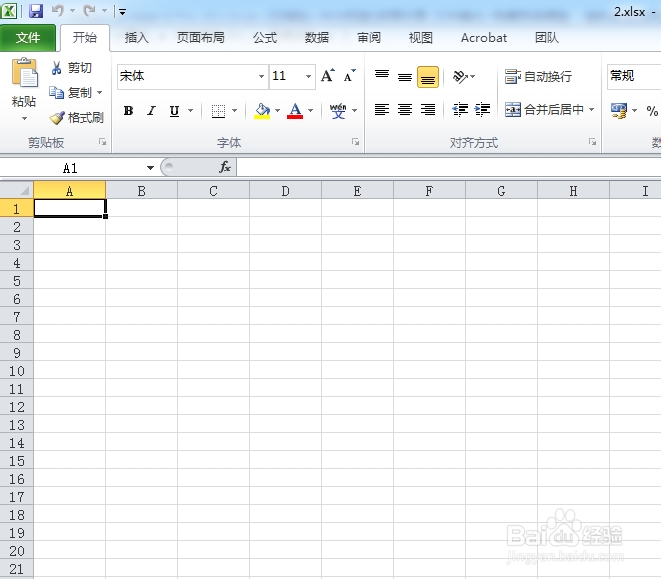This screenshot has height=579, width=661.
Task: Switch to the 视图 View tab
Action: tap(421, 38)
